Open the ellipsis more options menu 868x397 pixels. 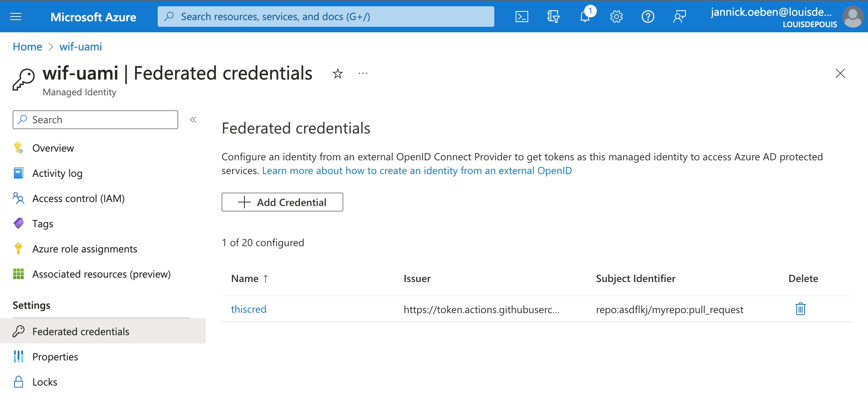(x=363, y=74)
